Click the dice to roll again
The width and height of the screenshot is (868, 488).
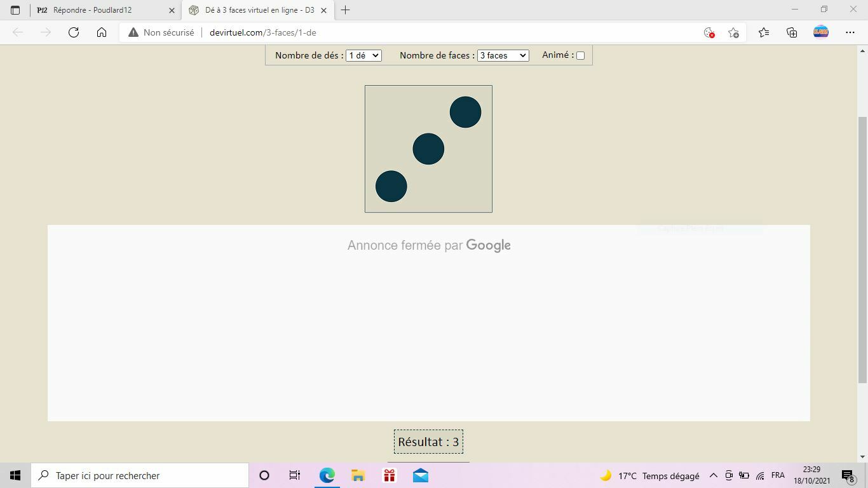coord(428,149)
